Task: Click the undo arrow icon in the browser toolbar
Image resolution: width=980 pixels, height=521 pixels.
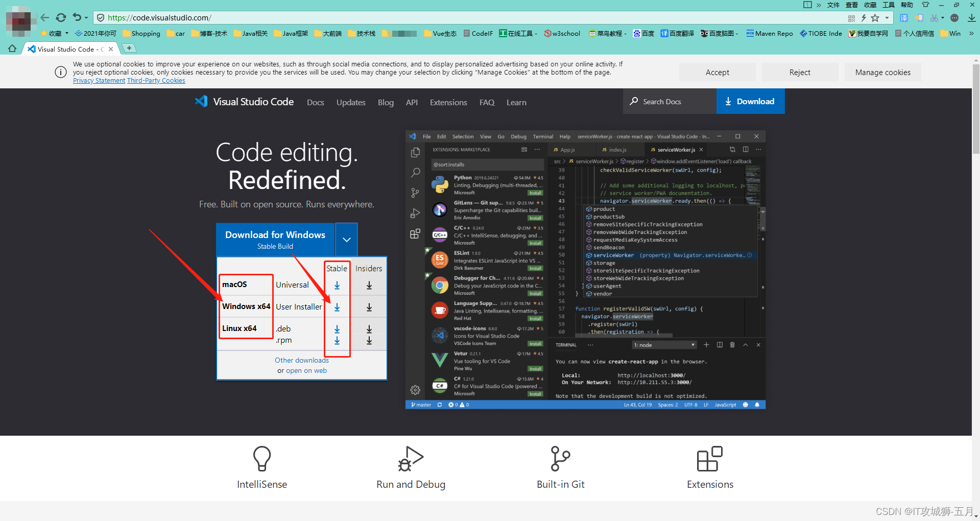Action: point(77,17)
